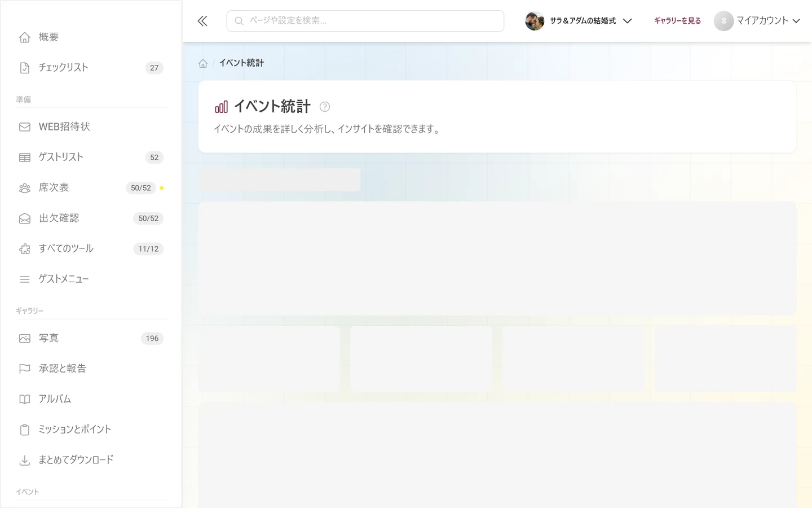812x508 pixels.
Task: Click the yellow dot beside 席次表
Action: pos(162,188)
